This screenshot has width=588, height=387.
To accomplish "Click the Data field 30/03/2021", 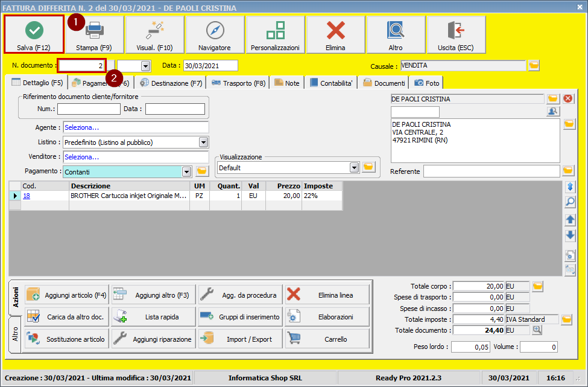I will coord(210,66).
